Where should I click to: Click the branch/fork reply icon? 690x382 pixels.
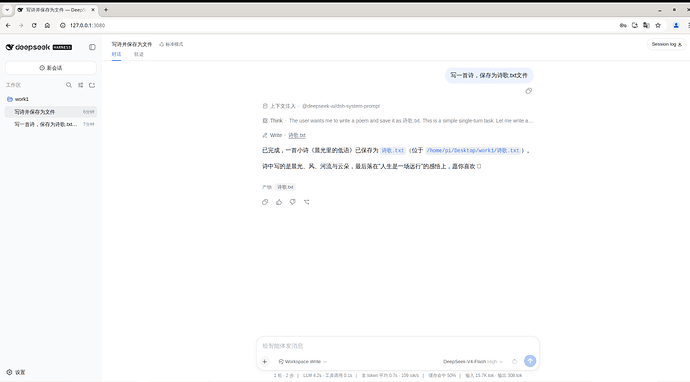[x=307, y=202]
